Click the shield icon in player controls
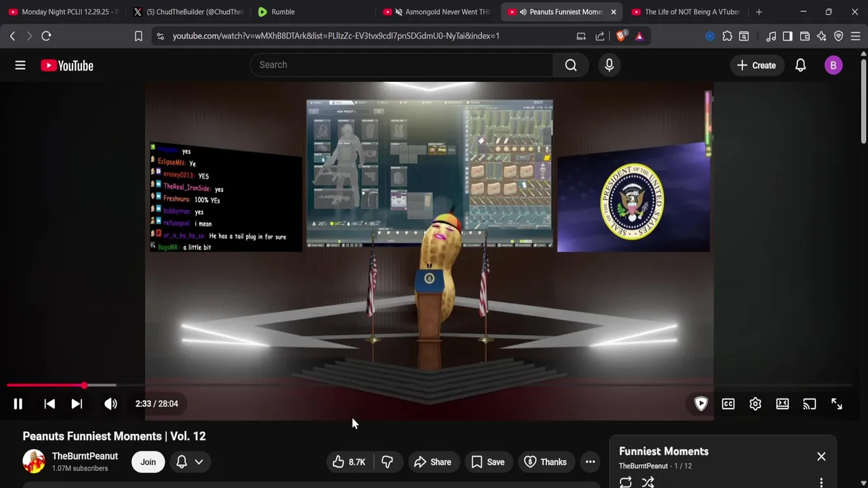868x488 pixels. coord(701,404)
